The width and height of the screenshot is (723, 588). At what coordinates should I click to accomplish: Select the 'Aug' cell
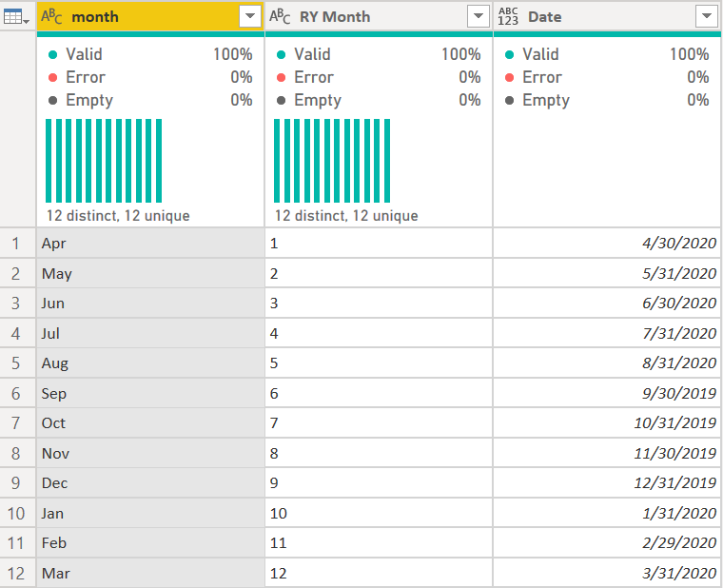click(x=150, y=363)
